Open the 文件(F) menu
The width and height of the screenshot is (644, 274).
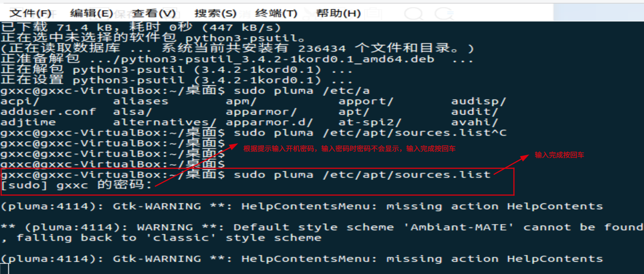pos(30,13)
